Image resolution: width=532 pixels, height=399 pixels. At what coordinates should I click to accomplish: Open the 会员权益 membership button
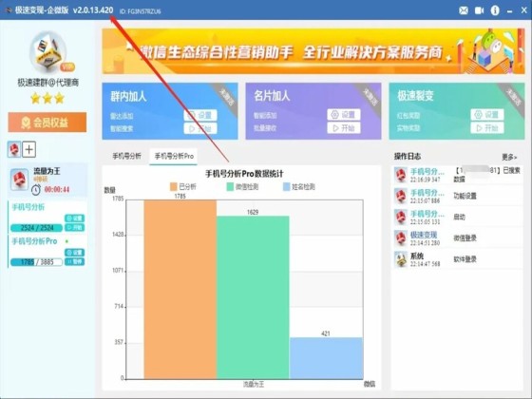pyautogui.click(x=47, y=123)
